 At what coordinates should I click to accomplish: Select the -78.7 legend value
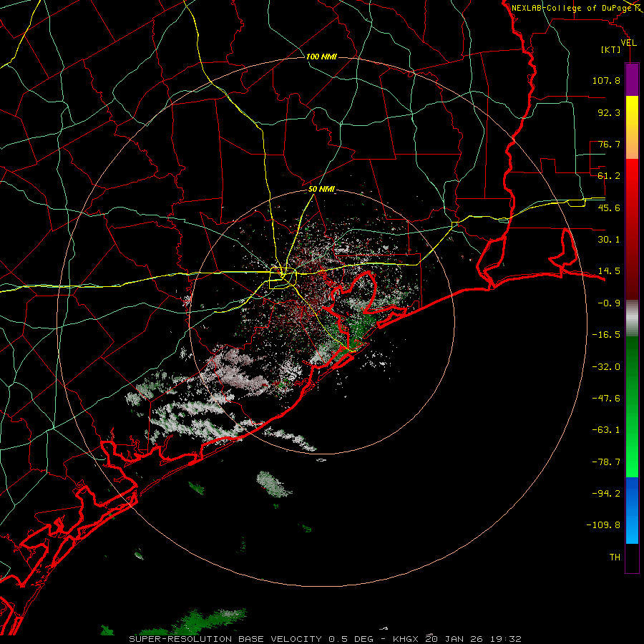606,462
